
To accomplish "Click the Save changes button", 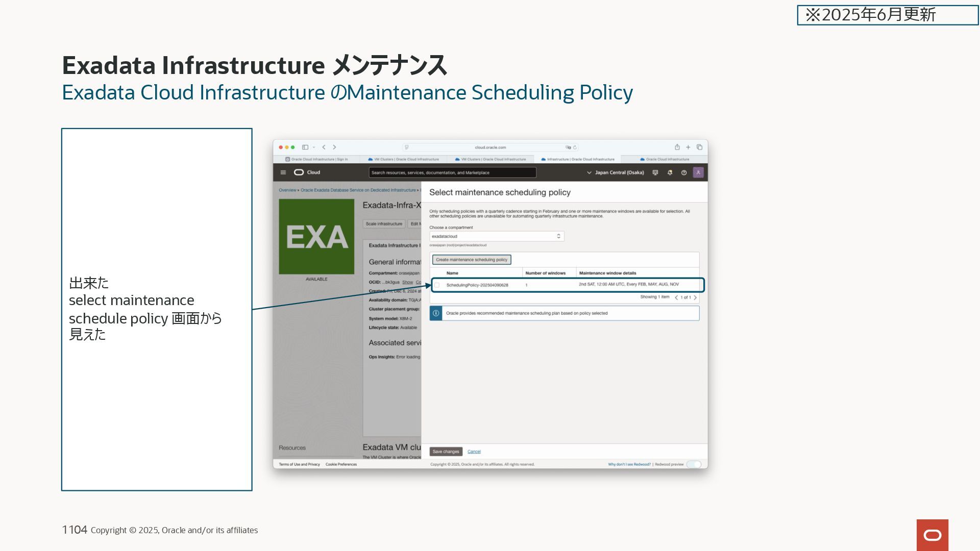I will coord(446,452).
